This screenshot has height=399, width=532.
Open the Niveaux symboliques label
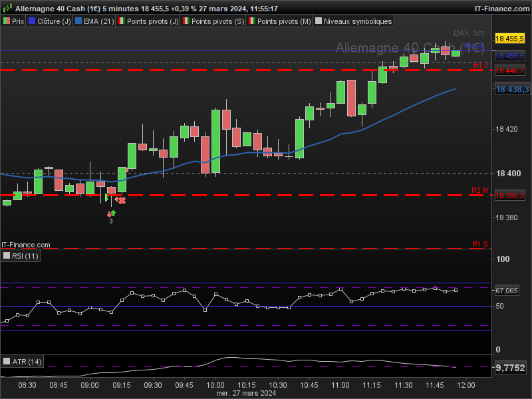pyautogui.click(x=358, y=21)
